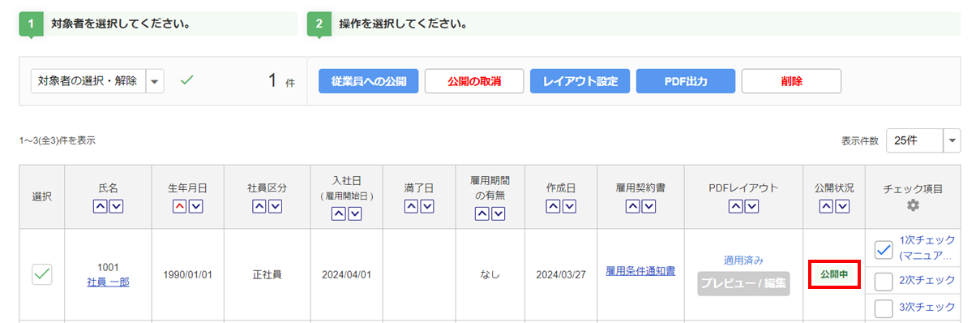The width and height of the screenshot is (980, 323).
Task: Click 適用済み layout status text
Action: 743,261
